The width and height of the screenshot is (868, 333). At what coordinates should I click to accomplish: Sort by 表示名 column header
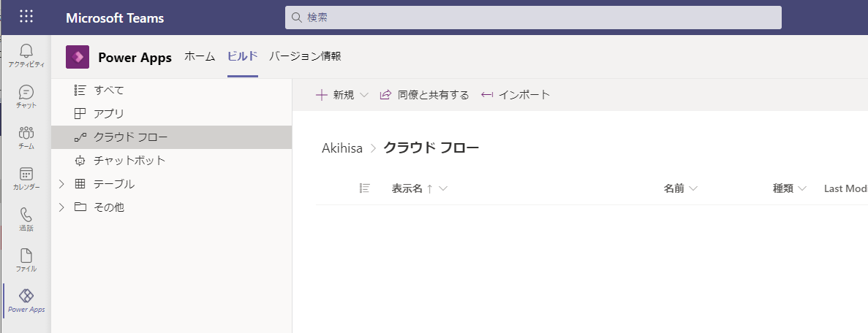(x=407, y=188)
